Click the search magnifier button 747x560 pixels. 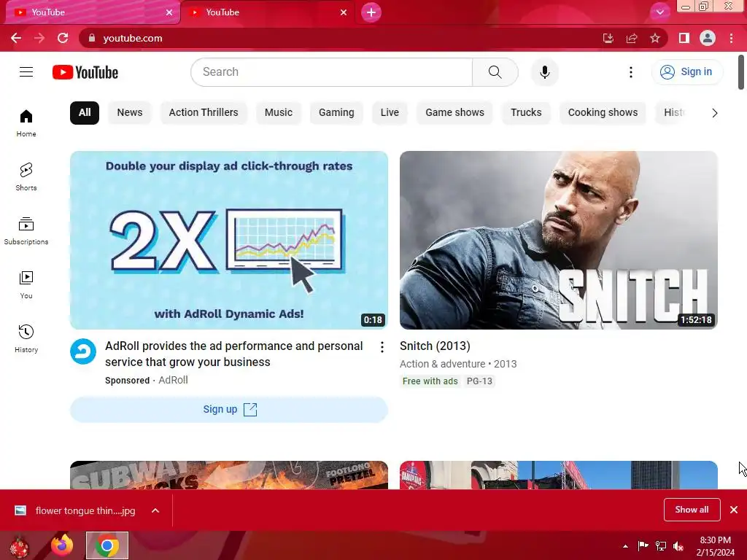point(495,72)
